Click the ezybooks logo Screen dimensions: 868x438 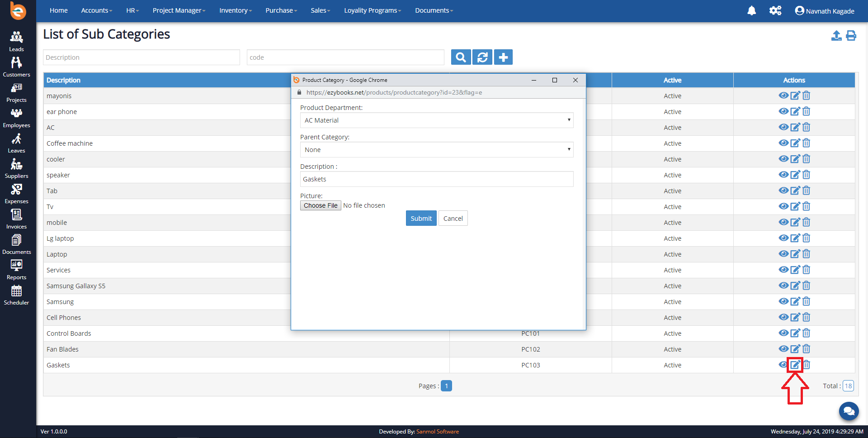click(18, 11)
